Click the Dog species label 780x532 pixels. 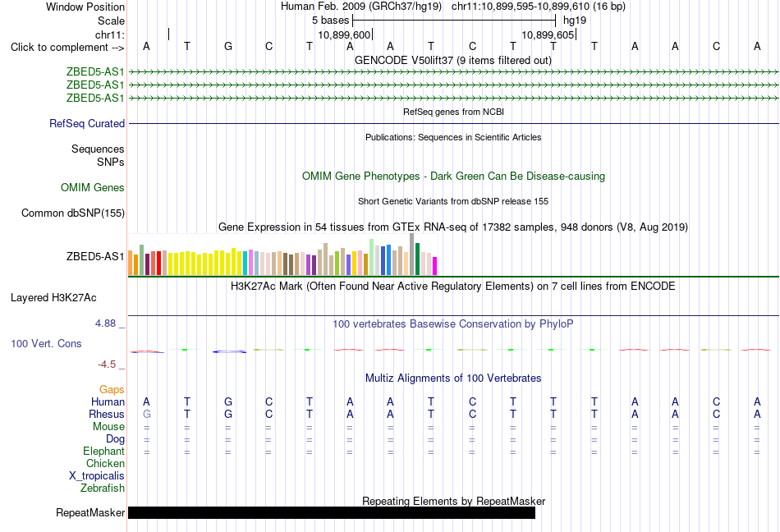(115, 439)
